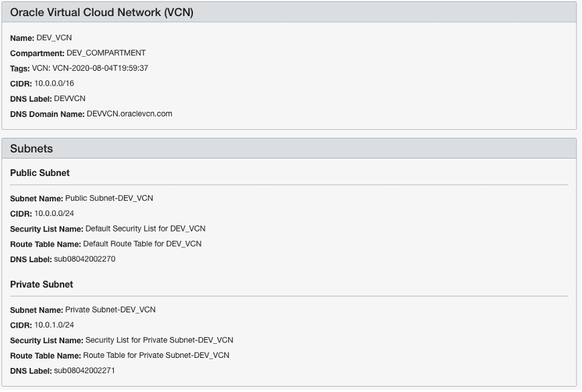This screenshot has width=582, height=392.
Task: Click the Private Subnet-DEV_VCN subnet name
Action: click(111, 310)
